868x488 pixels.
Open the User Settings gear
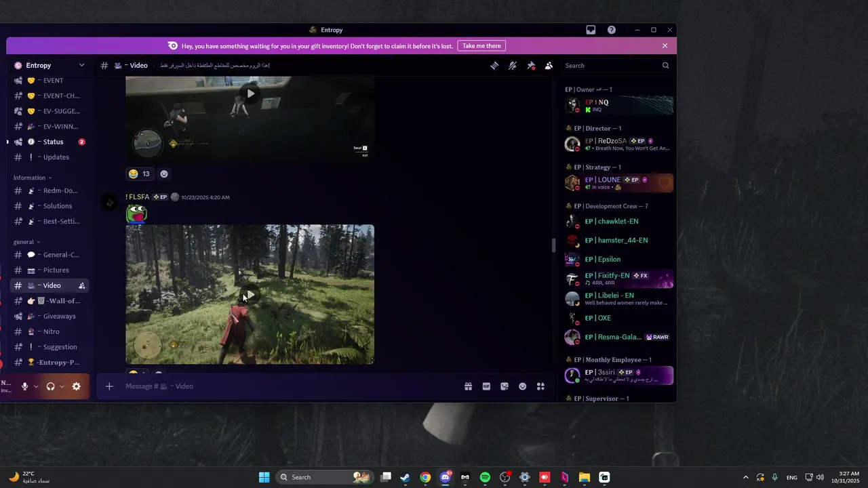[76, 386]
